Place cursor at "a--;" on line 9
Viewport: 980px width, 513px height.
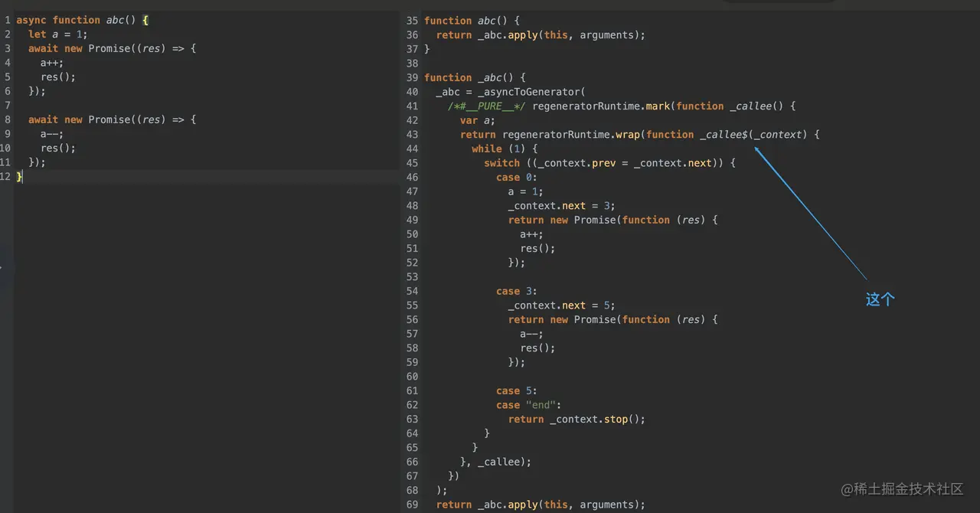pos(52,134)
